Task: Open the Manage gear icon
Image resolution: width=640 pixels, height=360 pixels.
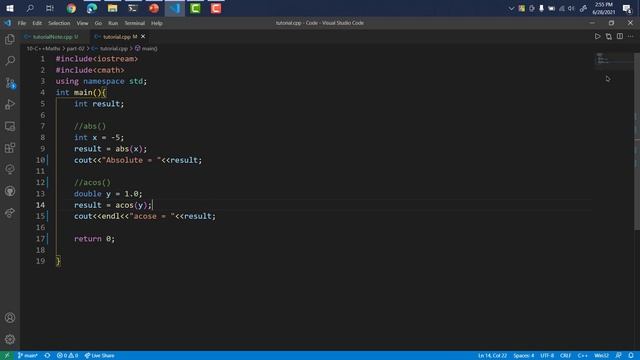Action: tap(10, 339)
